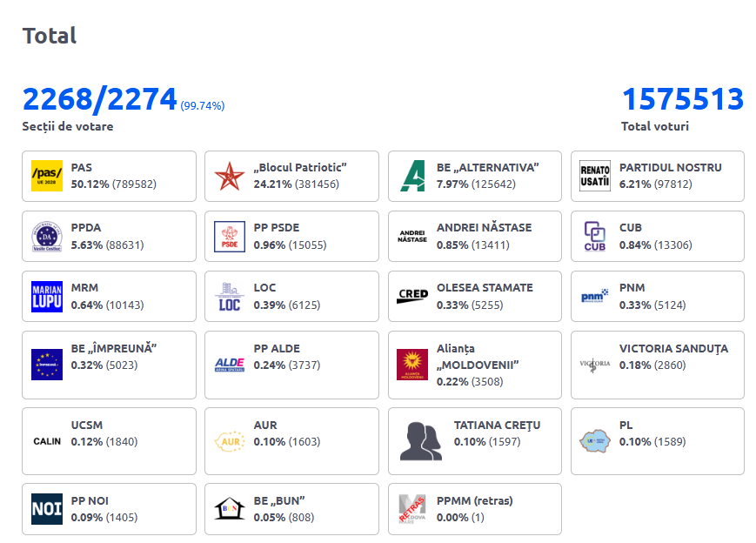
Task: Click Olesea Stamate result 0.33% (5255)
Action: 470,305
